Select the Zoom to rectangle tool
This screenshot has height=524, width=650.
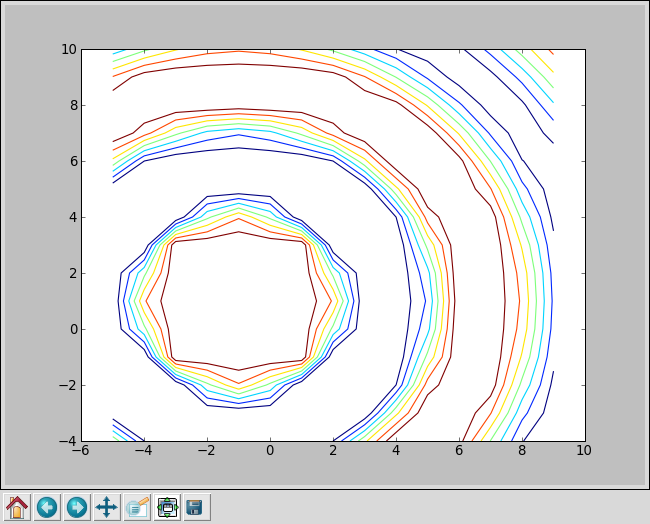[137, 507]
